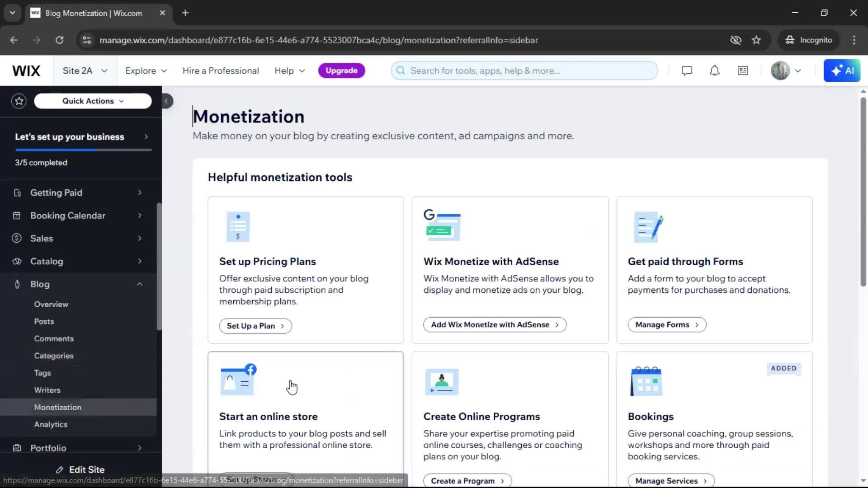The height and width of the screenshot is (488, 868).
Task: Open the tab search dropdown in Chrome
Action: (12, 13)
